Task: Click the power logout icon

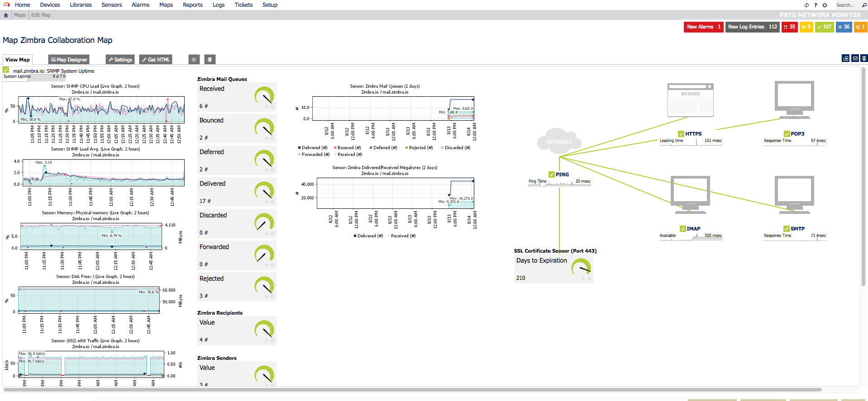Action: coord(825,5)
